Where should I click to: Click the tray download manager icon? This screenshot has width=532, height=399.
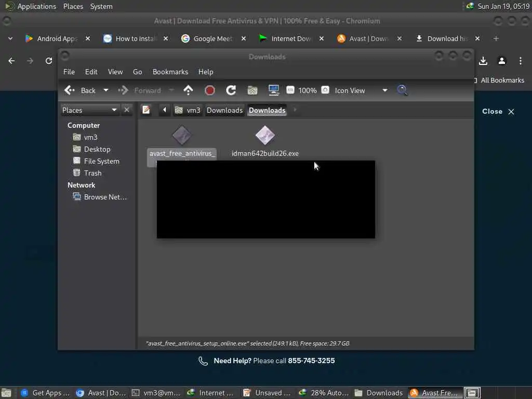pos(470,6)
